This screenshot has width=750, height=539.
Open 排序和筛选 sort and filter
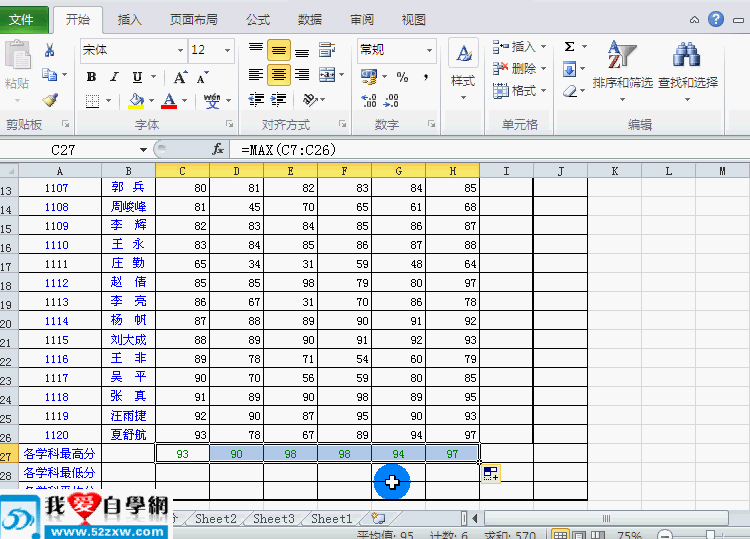point(622,70)
